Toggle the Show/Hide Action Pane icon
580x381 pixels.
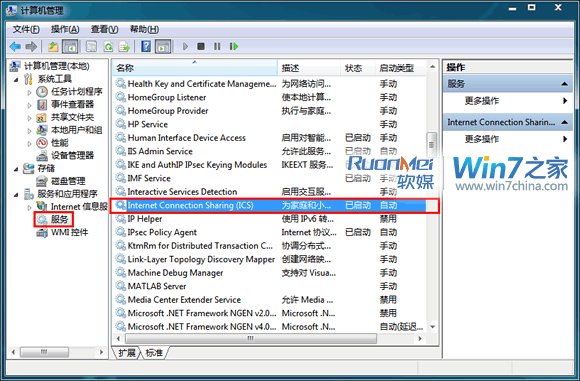(x=163, y=47)
